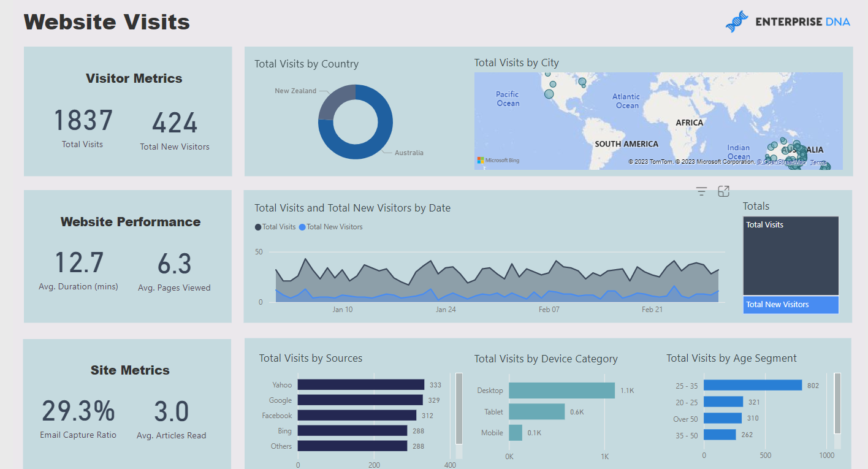Select the Over 50 age segment bar
Screen dimensions: 868x469
click(x=723, y=419)
